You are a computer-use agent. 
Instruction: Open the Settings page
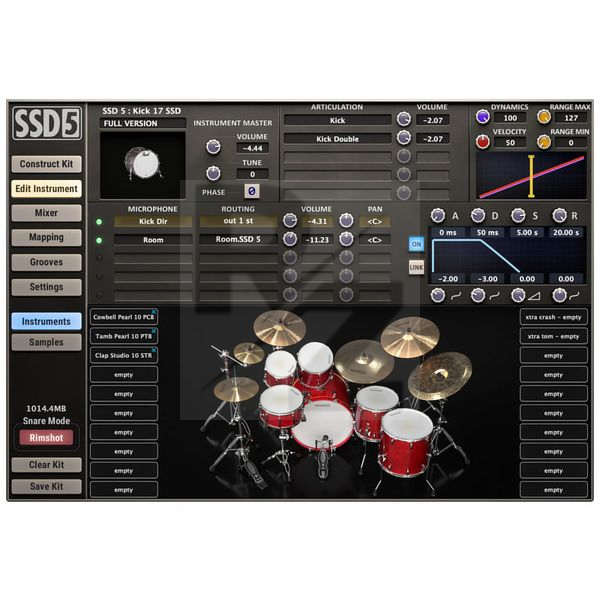(46, 287)
